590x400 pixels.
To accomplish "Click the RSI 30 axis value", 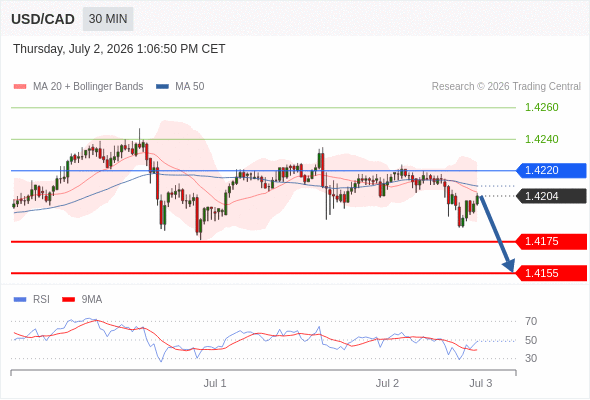I will click(531, 358).
